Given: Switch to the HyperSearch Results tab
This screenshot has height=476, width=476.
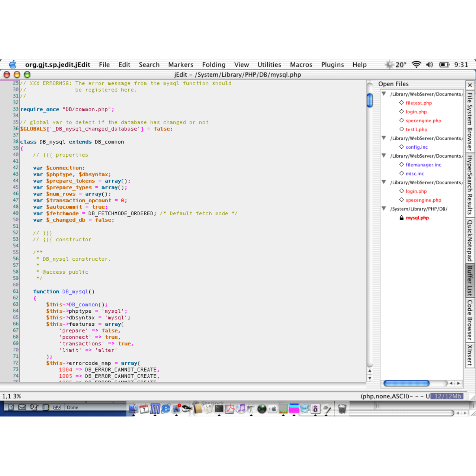Looking at the screenshot, I should click(470, 185).
